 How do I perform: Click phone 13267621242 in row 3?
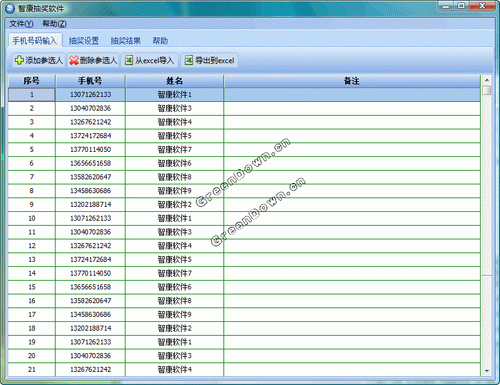pyautogui.click(x=90, y=122)
